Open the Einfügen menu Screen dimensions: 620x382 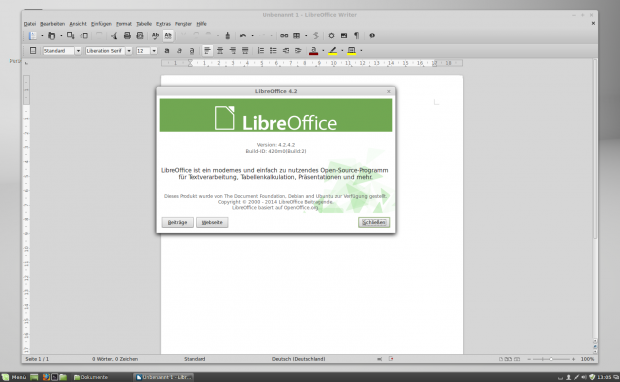[x=101, y=24]
